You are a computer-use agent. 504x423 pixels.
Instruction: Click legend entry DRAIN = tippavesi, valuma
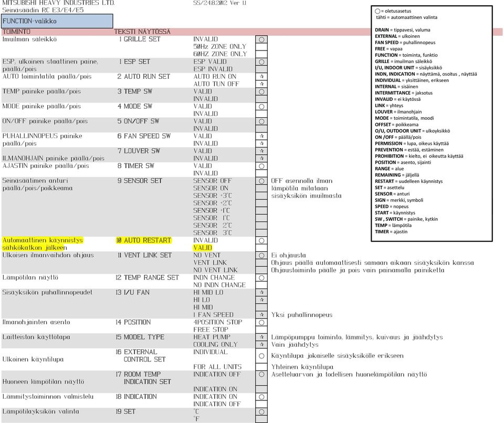tap(403, 30)
